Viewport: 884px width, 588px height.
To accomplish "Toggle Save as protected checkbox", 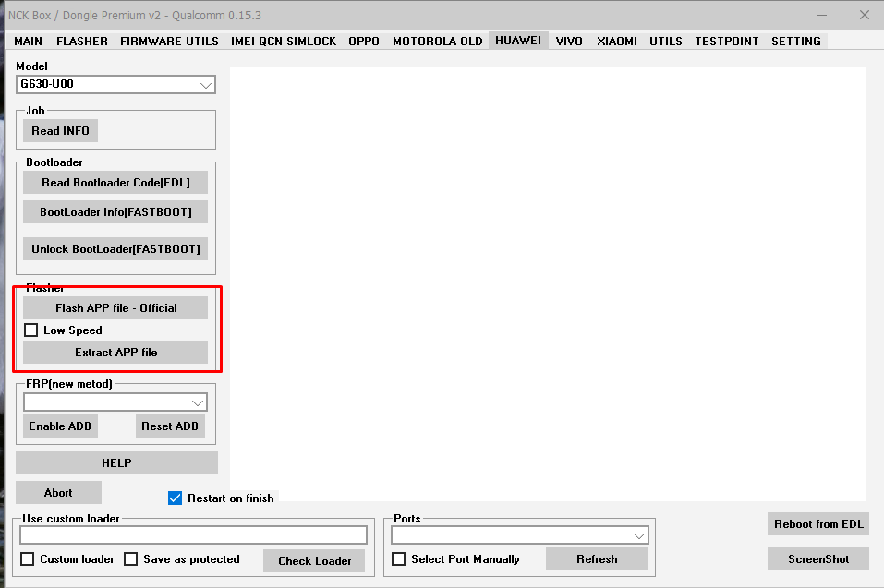I will point(131,558).
